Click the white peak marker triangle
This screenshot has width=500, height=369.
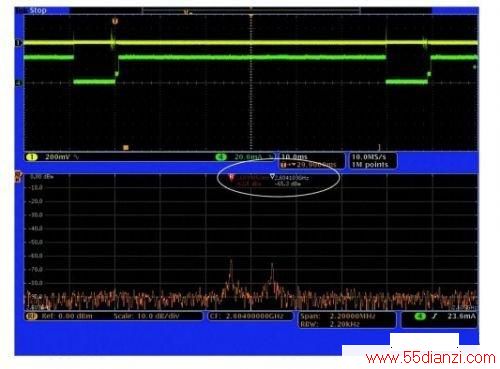(x=272, y=177)
